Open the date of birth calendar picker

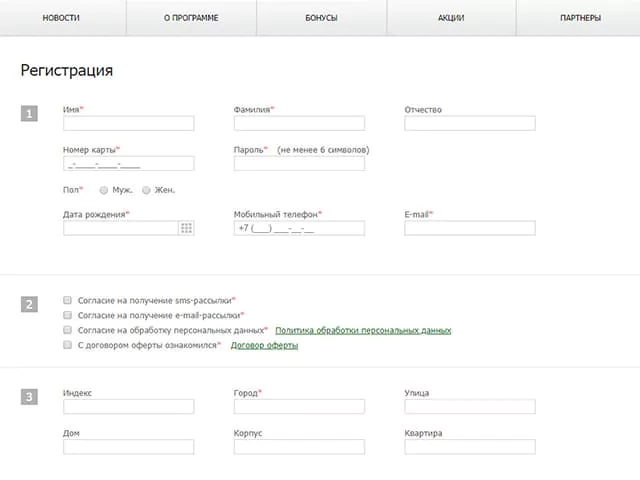click(x=186, y=228)
